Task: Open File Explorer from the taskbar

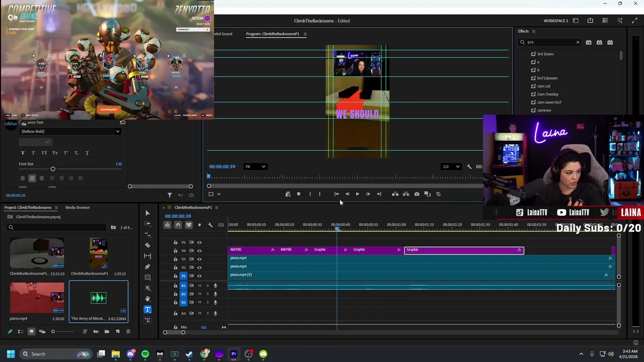Action: 116,354
